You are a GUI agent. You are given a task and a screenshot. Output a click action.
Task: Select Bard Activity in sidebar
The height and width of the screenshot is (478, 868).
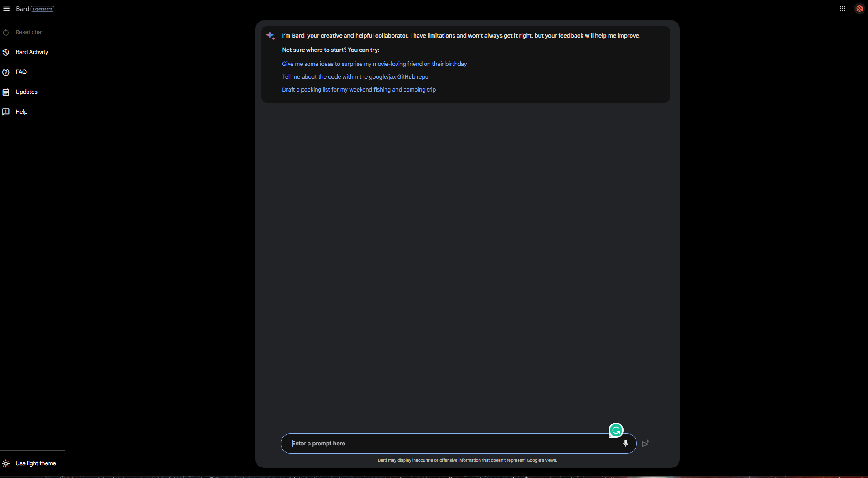(x=32, y=52)
